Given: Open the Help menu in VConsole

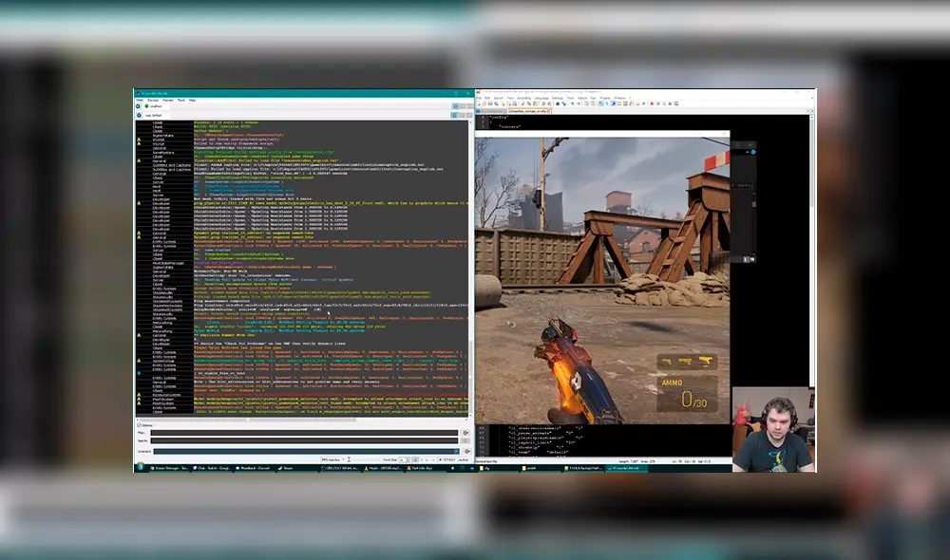Looking at the screenshot, I should [x=192, y=100].
